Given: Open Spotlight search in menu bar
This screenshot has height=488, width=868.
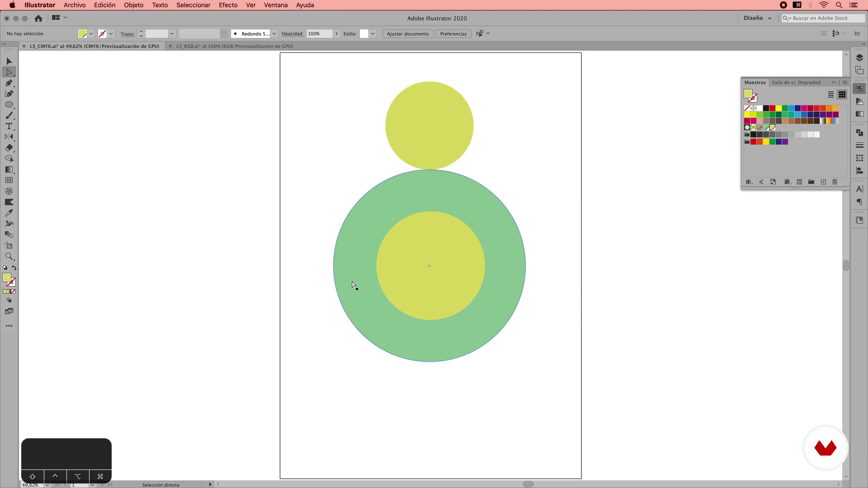Looking at the screenshot, I should tap(839, 5).
